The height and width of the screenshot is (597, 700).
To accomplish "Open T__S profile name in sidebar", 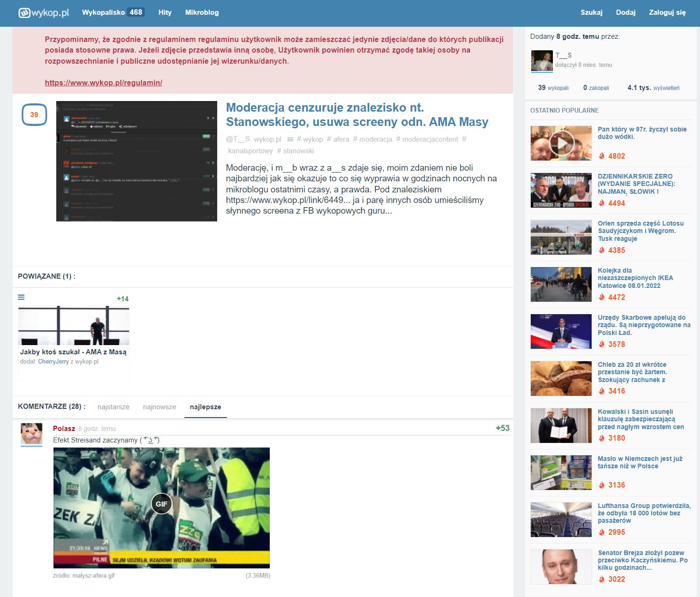I will coord(564,55).
